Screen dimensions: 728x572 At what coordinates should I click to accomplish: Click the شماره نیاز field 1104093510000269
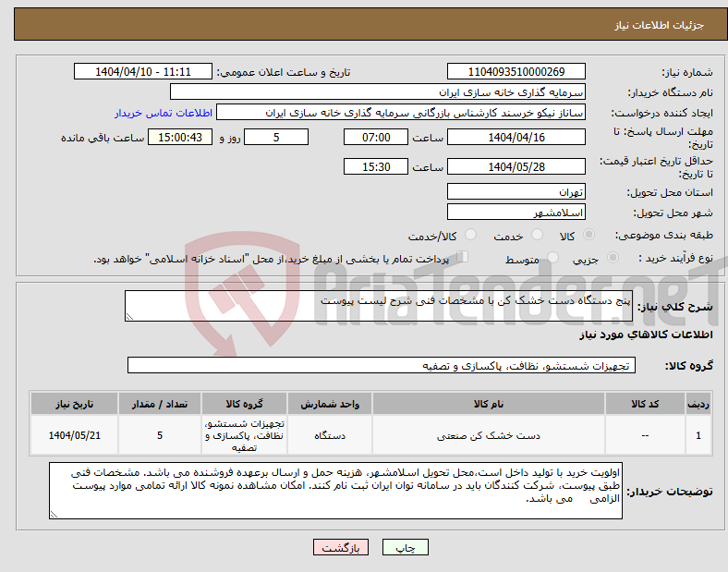tap(516, 71)
